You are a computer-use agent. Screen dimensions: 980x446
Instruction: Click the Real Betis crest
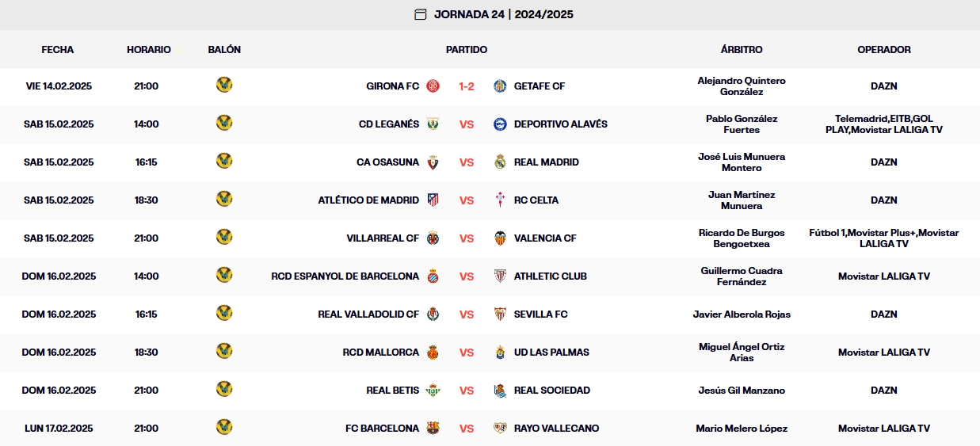(x=433, y=391)
